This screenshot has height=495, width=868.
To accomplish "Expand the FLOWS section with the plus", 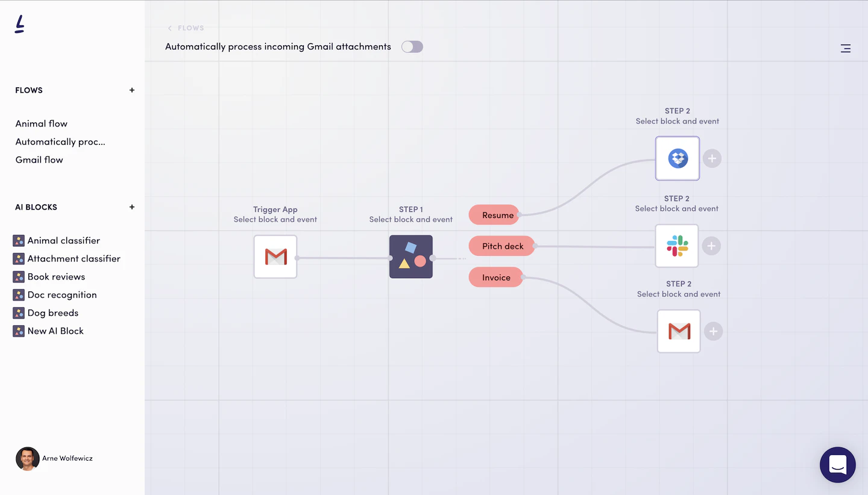I will (x=131, y=90).
